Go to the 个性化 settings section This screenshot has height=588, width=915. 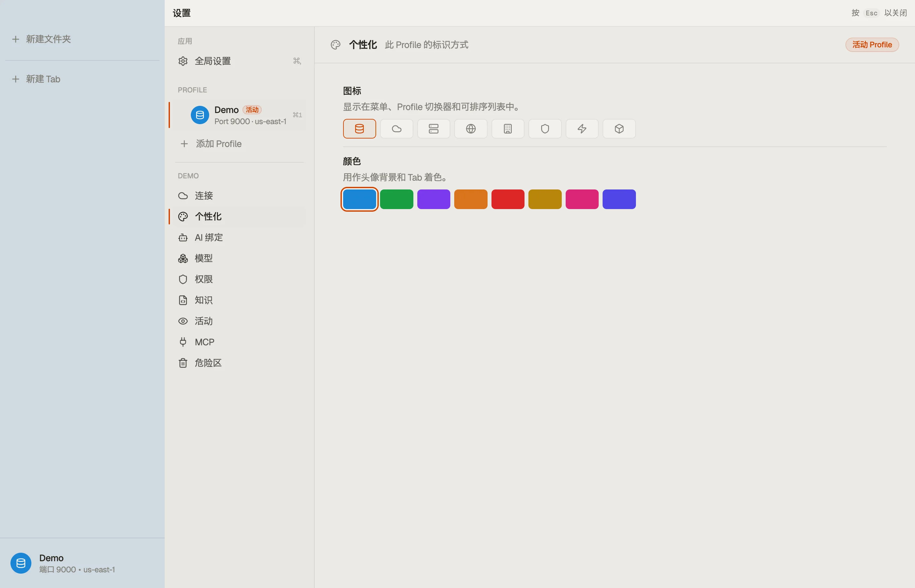[x=239, y=217]
